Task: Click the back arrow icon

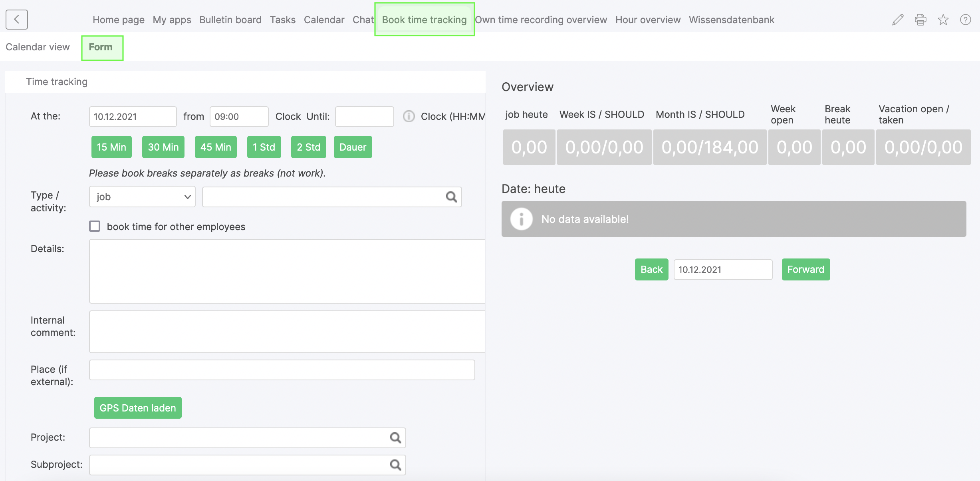Action: pyautogui.click(x=17, y=20)
